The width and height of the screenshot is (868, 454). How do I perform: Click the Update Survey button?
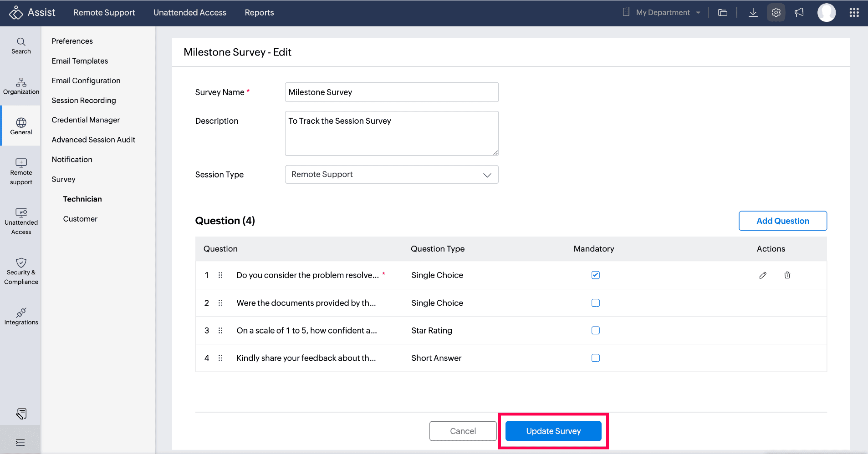point(553,431)
